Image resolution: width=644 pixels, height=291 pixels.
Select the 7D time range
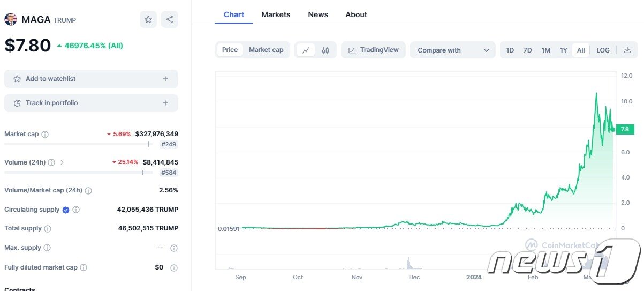[527, 50]
